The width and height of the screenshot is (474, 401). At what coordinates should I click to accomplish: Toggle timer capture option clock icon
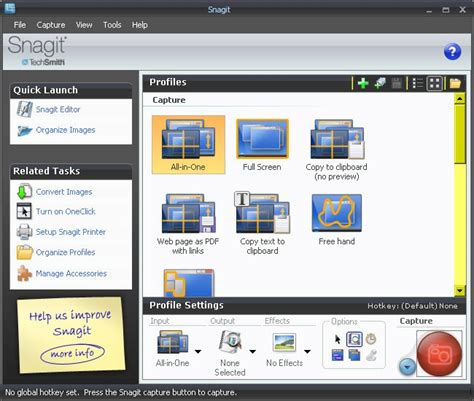(371, 339)
